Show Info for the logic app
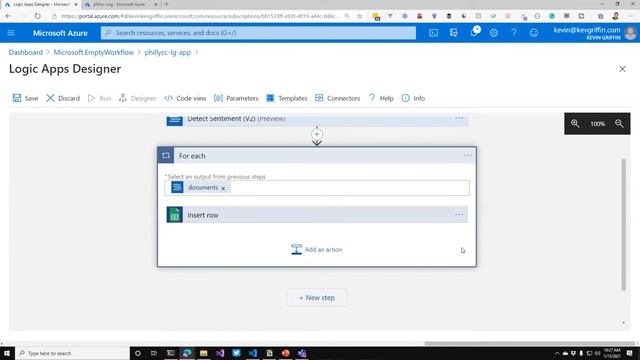 (x=413, y=98)
